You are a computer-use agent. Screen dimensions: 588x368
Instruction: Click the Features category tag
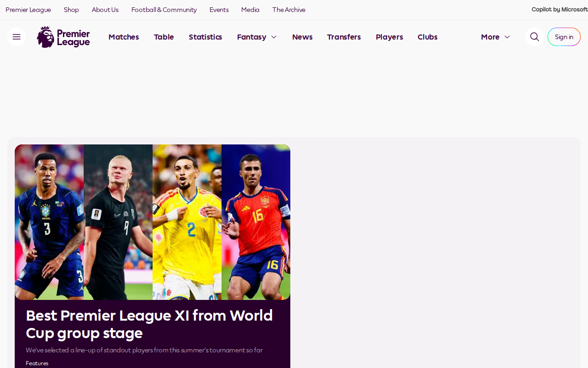[x=37, y=363]
